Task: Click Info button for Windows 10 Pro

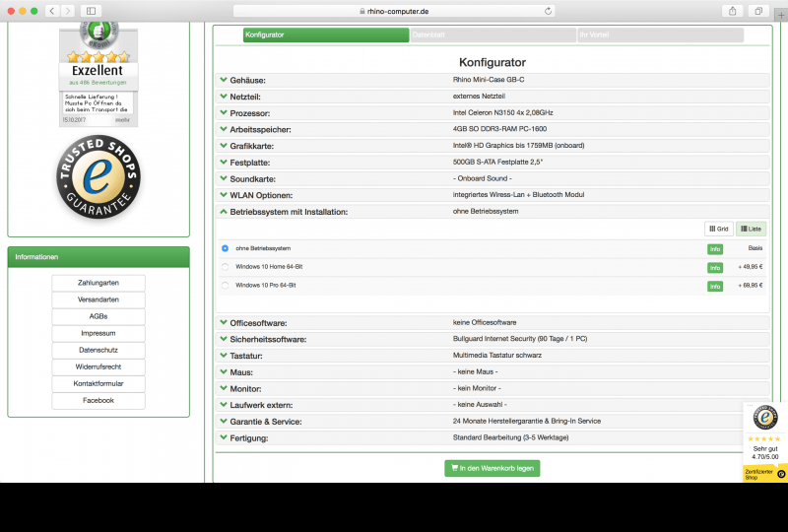Action: (x=715, y=286)
